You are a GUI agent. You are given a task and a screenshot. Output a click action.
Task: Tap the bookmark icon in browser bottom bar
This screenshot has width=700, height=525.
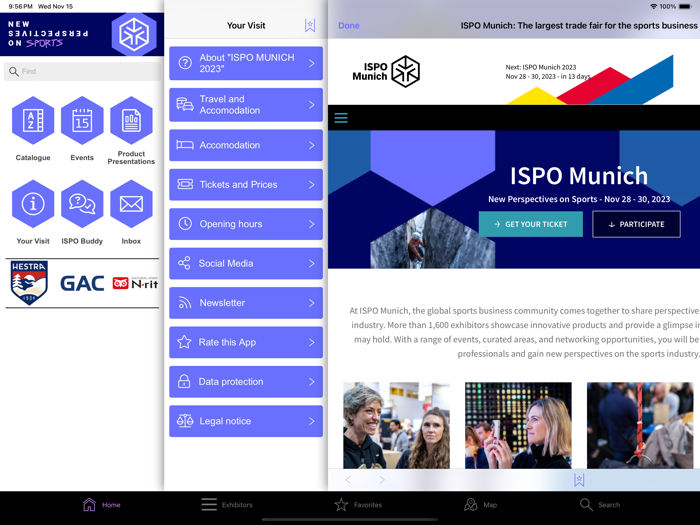coord(579,480)
